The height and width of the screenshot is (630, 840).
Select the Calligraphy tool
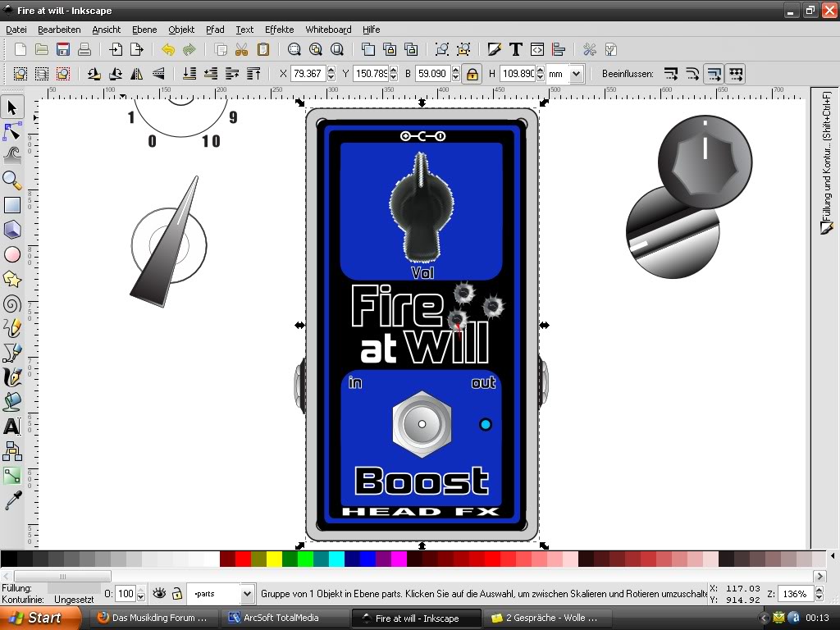(x=11, y=377)
